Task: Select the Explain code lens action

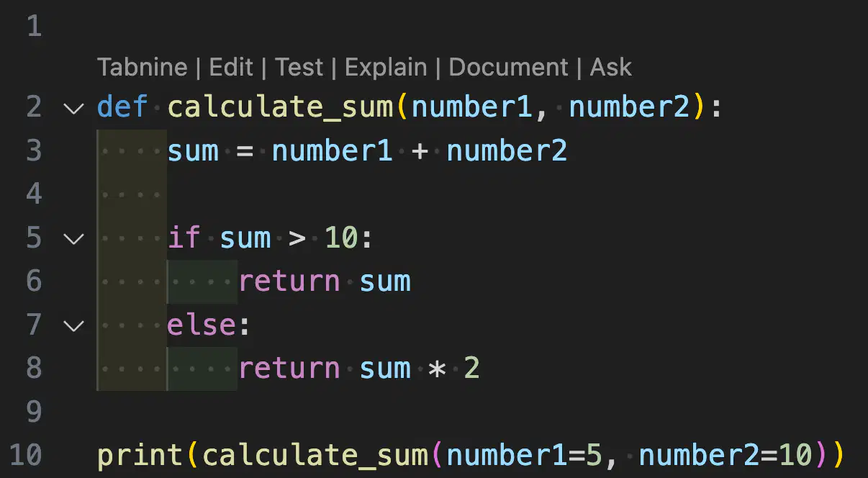Action: [x=386, y=68]
